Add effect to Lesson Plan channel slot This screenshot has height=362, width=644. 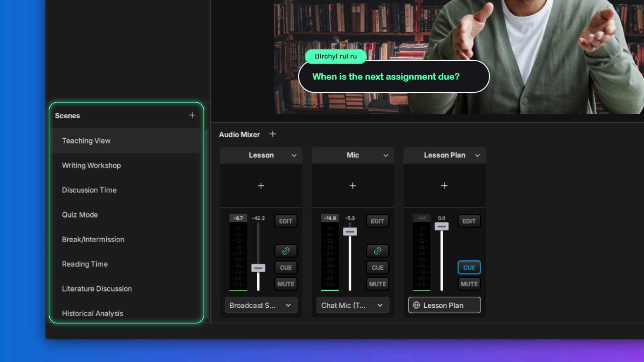(x=444, y=186)
